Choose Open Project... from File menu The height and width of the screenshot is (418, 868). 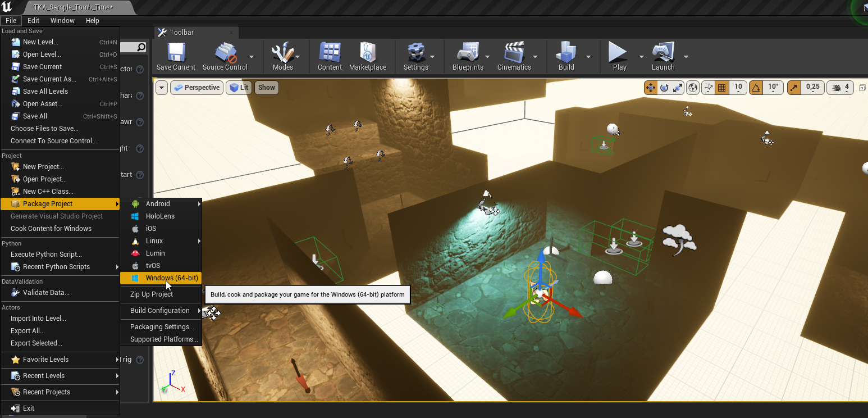[60, 179]
